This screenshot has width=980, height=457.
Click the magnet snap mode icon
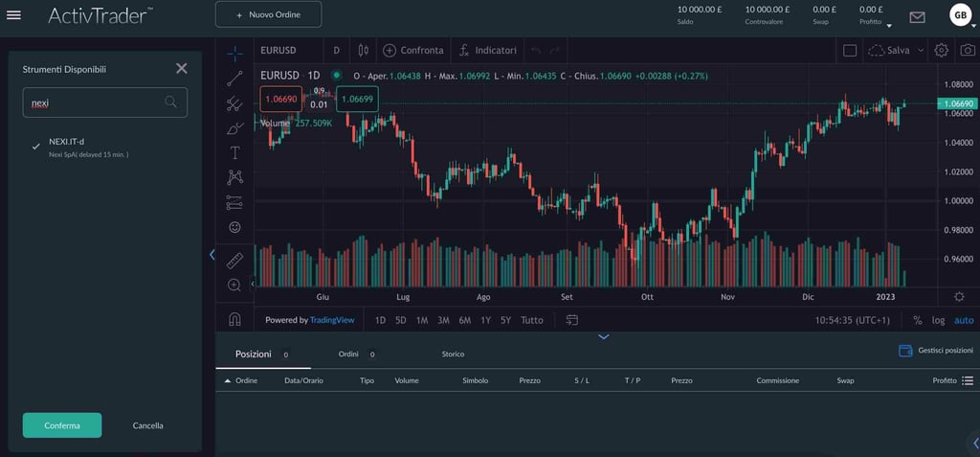point(234,319)
